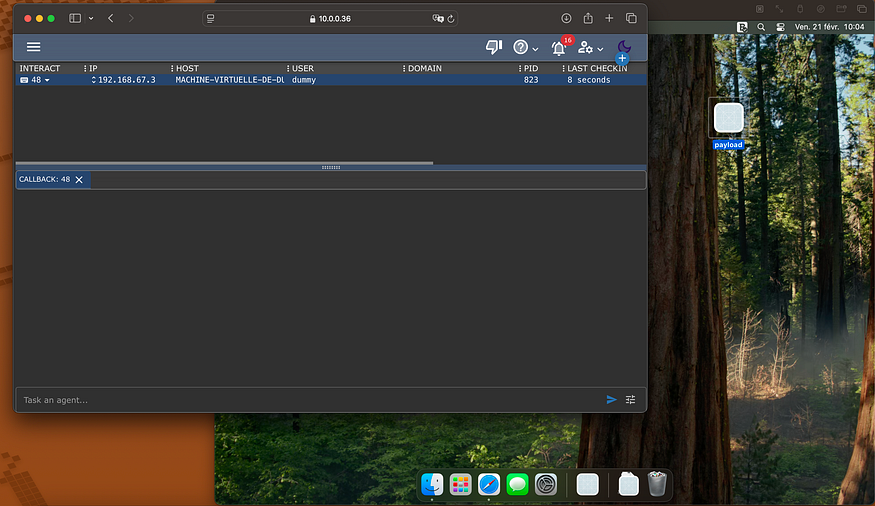Click the thumbs-down feedback icon
Image resolution: width=875 pixels, height=506 pixels.
click(493, 47)
